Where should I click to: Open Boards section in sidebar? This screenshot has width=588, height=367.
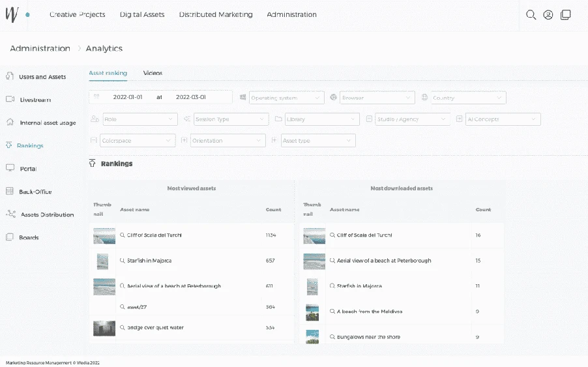(29, 237)
